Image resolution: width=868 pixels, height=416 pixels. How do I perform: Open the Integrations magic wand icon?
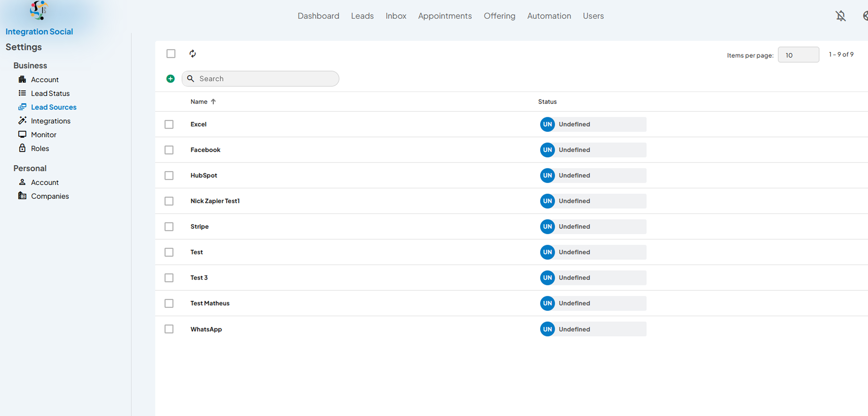tap(22, 120)
